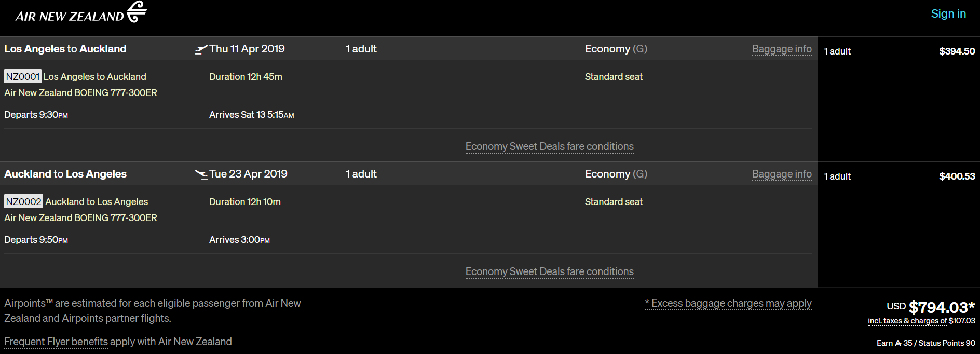Screen dimensions: 980x354
Task: Open Baggage info for Los Angeles to Auckland
Action: click(x=781, y=49)
